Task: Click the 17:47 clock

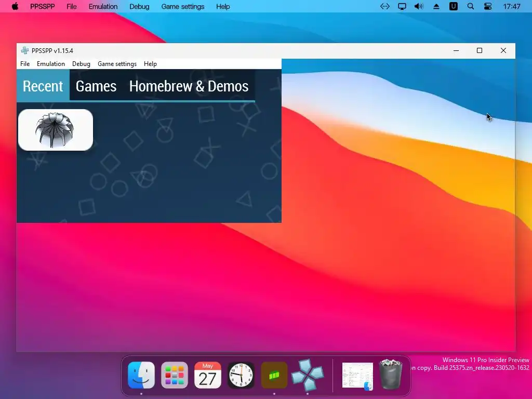Action: tap(512, 6)
